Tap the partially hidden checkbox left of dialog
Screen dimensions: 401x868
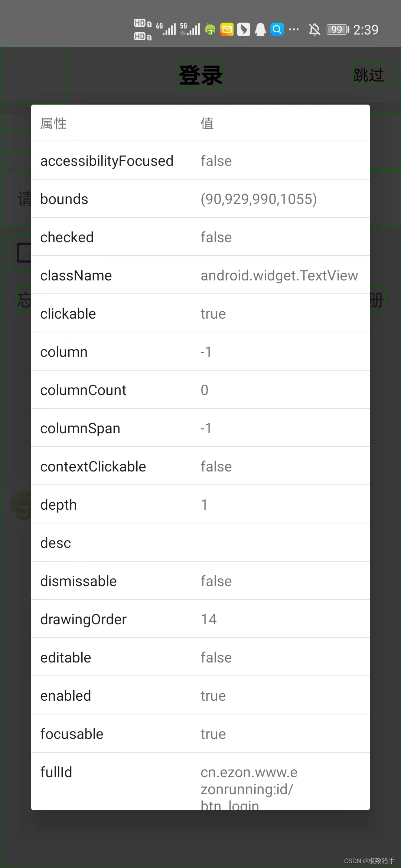click(x=24, y=253)
